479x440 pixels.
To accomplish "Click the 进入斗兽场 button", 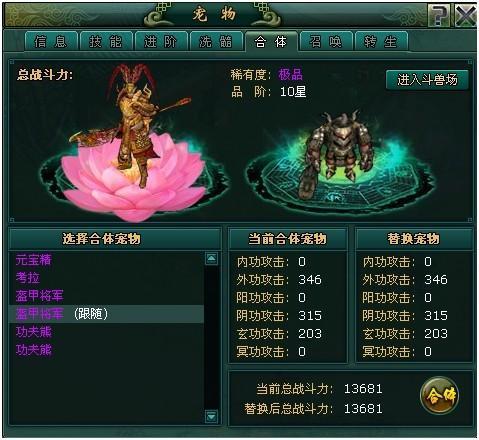I will (427, 80).
